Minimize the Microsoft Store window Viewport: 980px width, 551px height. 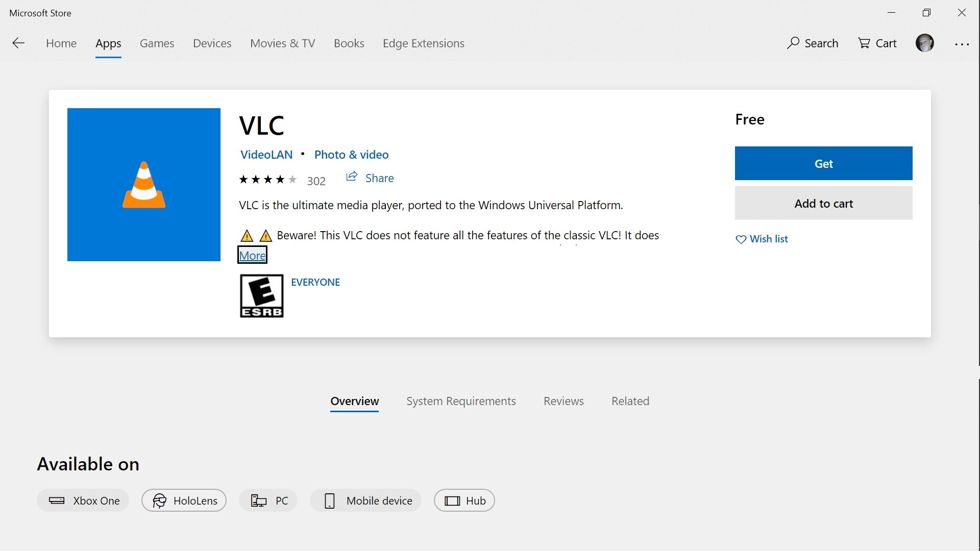[x=892, y=13]
